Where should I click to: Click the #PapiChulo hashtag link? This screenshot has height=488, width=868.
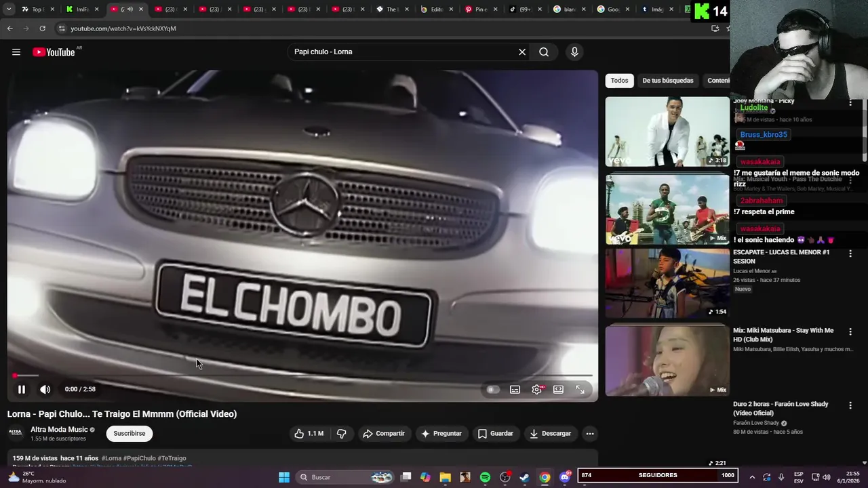(x=140, y=458)
